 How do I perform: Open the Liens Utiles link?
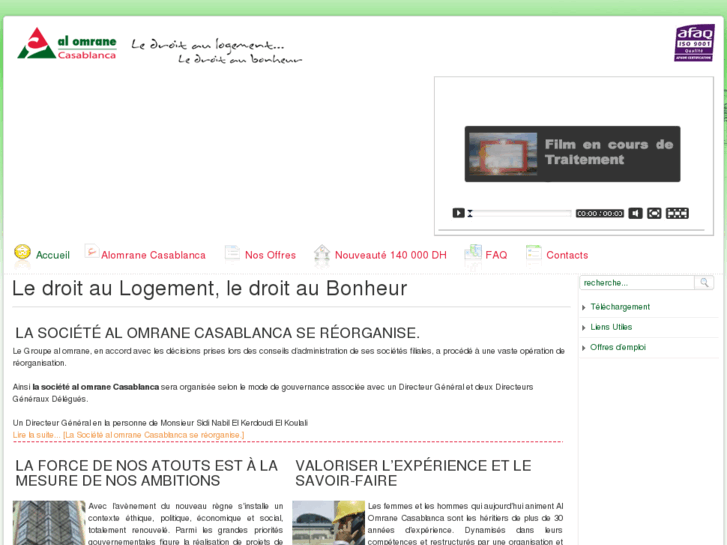tap(611, 327)
